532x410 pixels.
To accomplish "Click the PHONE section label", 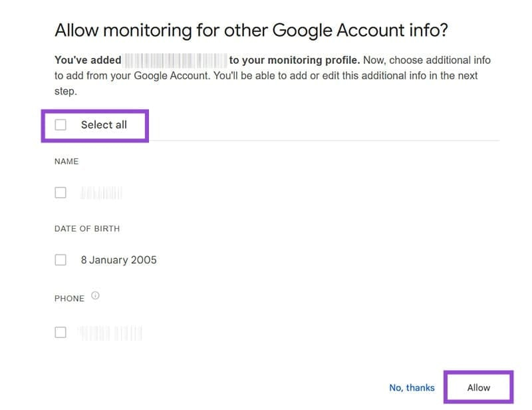I will 69,298.
